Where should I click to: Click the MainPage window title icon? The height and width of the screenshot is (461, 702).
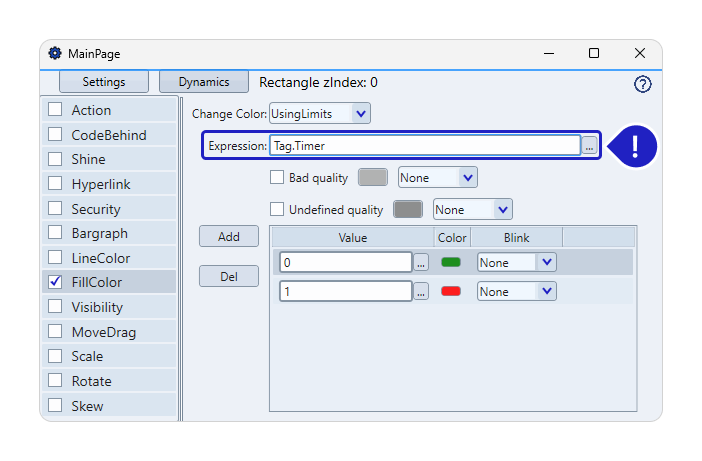tap(54, 53)
